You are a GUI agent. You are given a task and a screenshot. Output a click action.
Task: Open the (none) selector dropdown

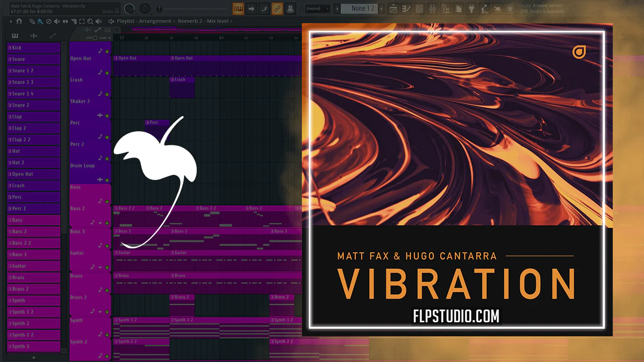click(x=317, y=9)
